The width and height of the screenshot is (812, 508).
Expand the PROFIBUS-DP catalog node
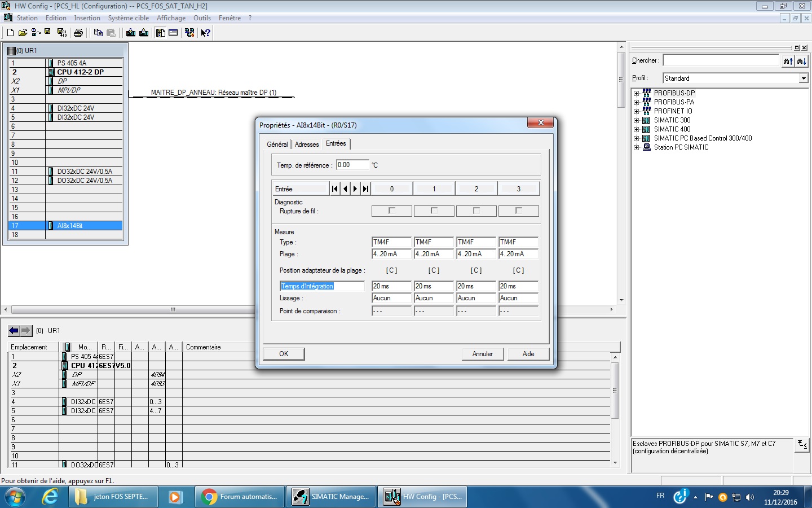point(636,93)
